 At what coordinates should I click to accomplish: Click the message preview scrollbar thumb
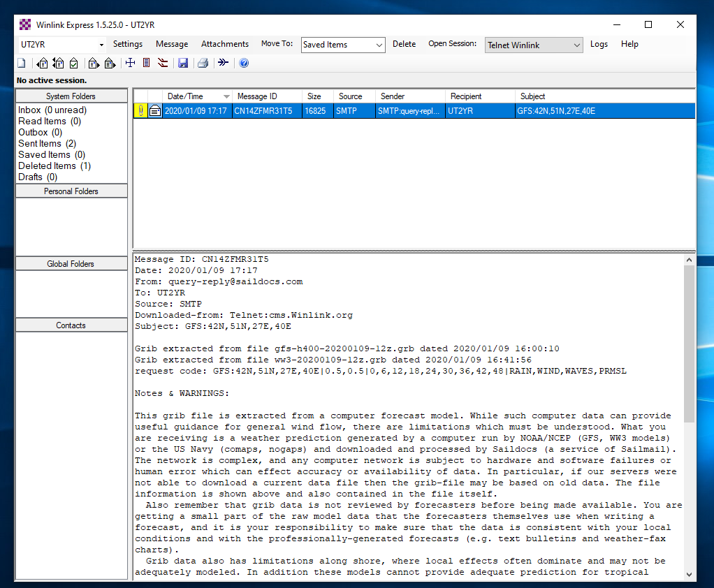point(689,344)
